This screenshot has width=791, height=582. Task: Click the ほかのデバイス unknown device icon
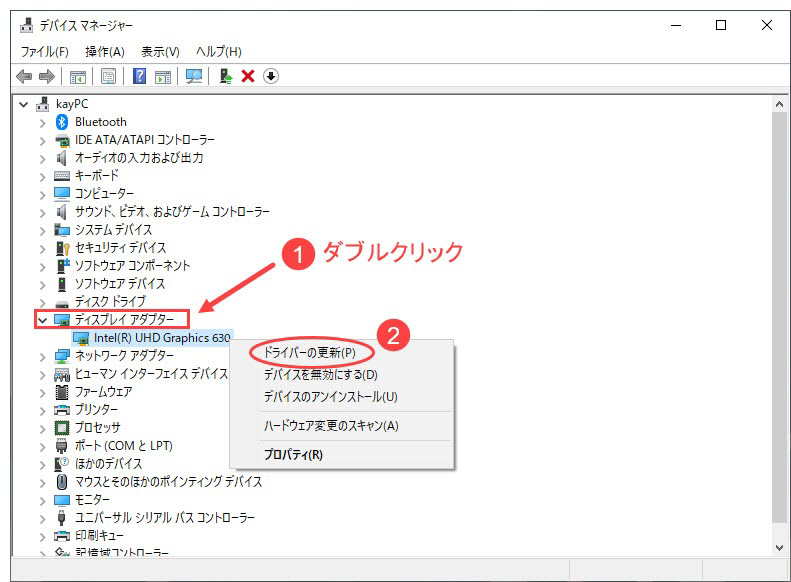click(x=62, y=463)
